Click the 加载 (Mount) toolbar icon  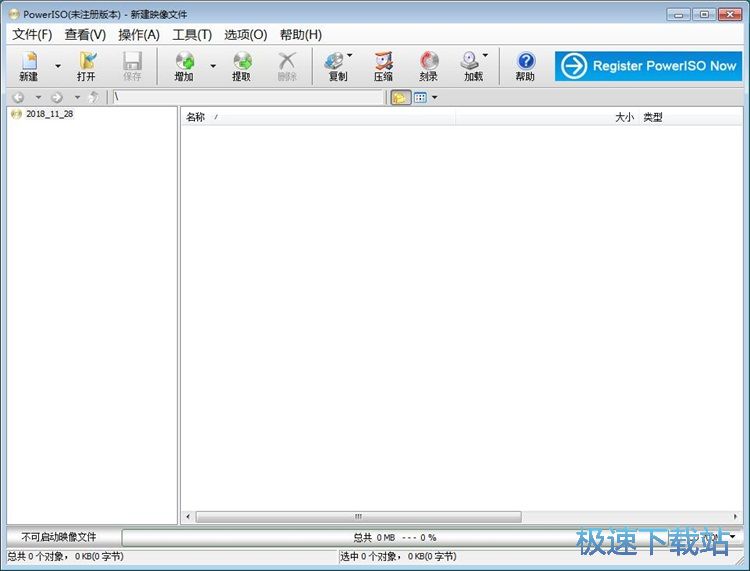pos(470,66)
